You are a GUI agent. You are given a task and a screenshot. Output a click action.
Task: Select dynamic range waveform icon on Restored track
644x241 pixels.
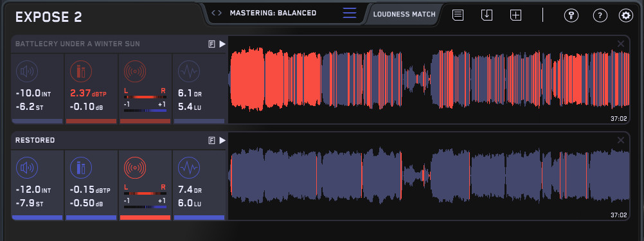(189, 168)
